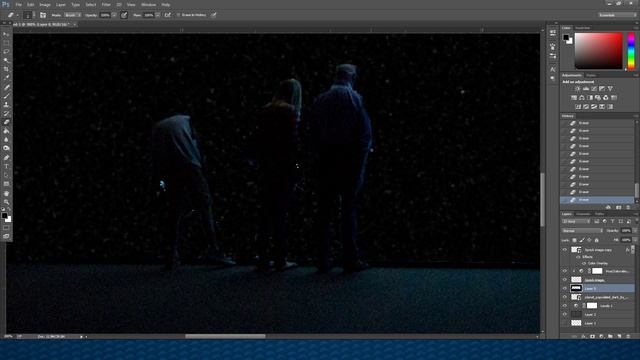This screenshot has width=640, height=360.
Task: Select the Horizontal Type tool
Action: pyautogui.click(x=6, y=167)
